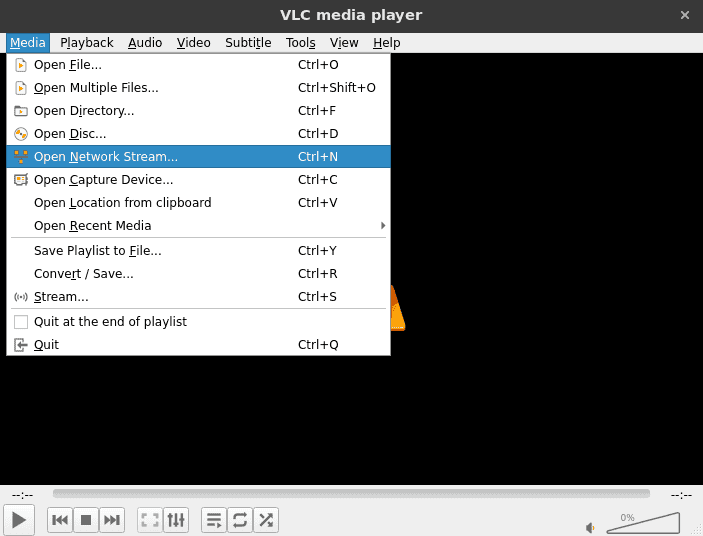This screenshot has width=703, height=536.
Task: Stop playback with the square button
Action: tap(86, 520)
